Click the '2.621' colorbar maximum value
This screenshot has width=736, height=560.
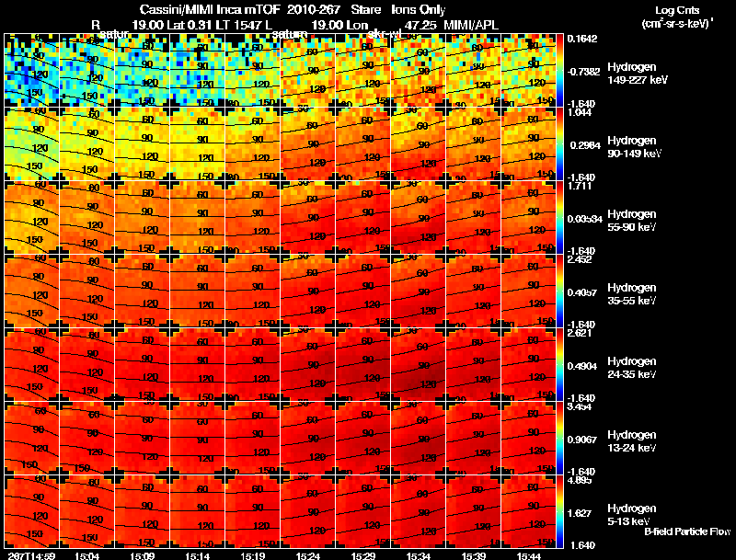tap(580, 334)
